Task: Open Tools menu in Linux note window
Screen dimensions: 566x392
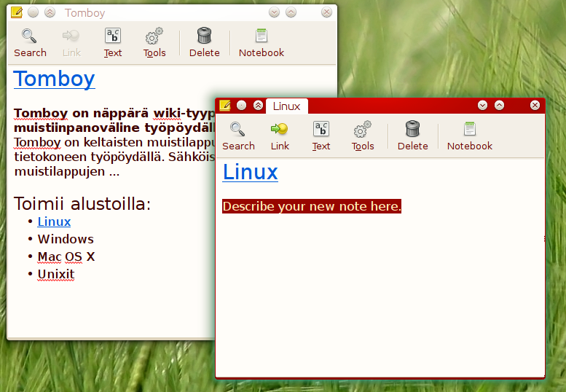Action: (363, 136)
